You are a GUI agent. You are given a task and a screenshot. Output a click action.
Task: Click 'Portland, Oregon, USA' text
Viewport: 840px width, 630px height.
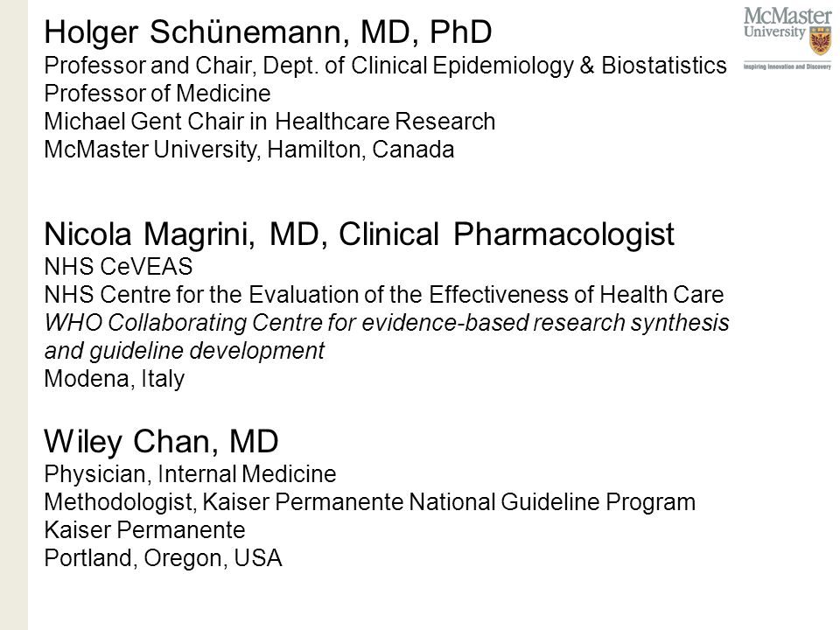point(163,558)
